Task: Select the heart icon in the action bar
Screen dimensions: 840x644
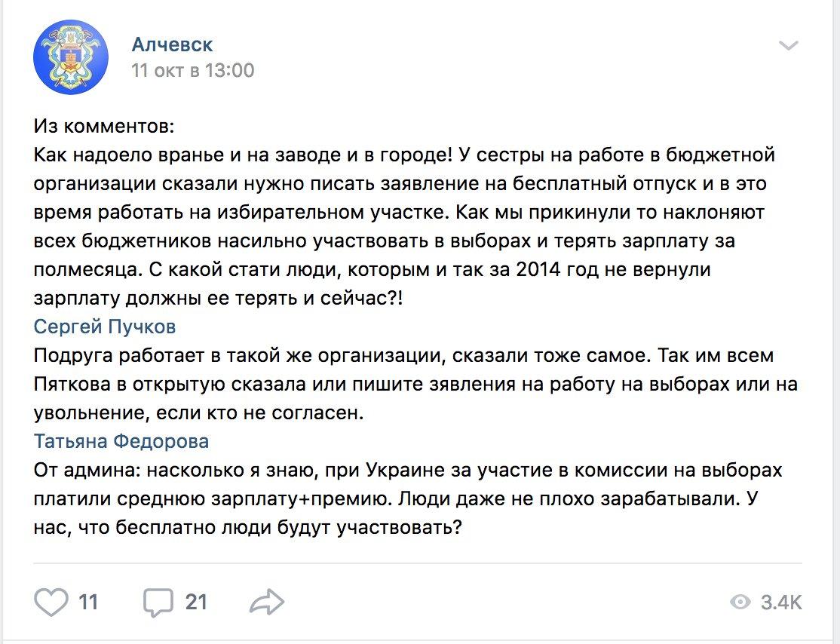Action: (51, 602)
